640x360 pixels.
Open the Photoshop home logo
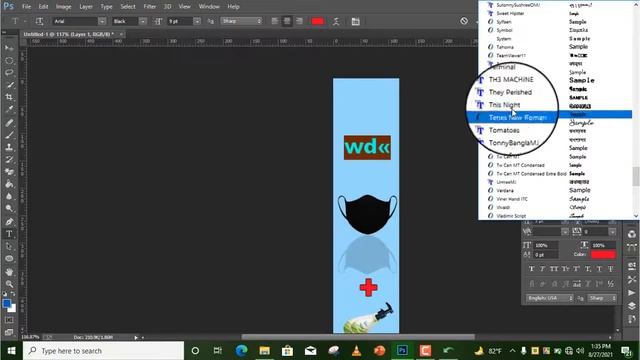tap(8, 6)
